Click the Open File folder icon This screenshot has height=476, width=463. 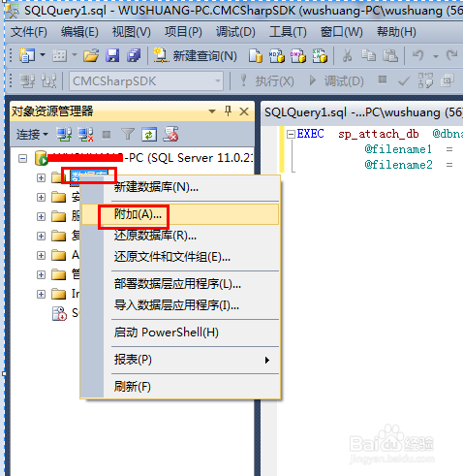pos(91,55)
